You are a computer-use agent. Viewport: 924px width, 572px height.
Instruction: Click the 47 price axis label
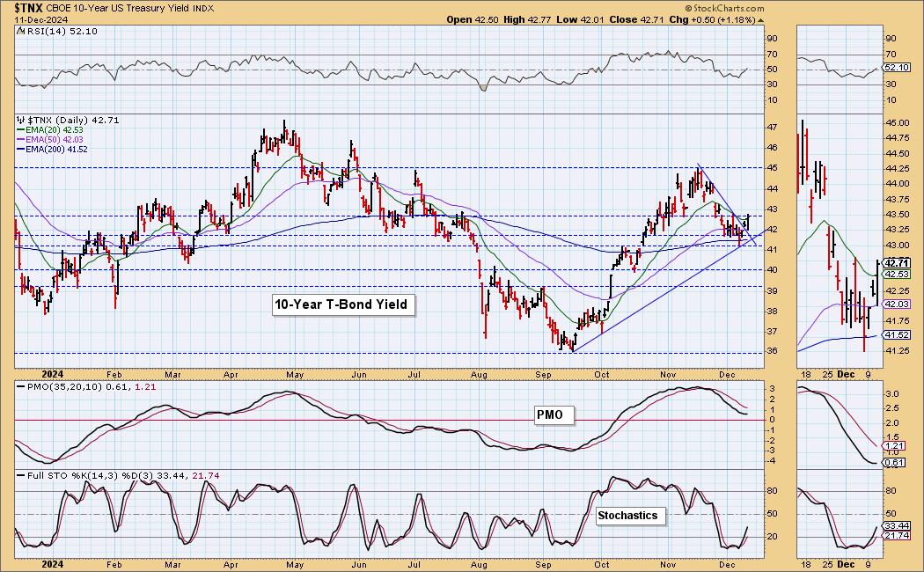(772, 128)
